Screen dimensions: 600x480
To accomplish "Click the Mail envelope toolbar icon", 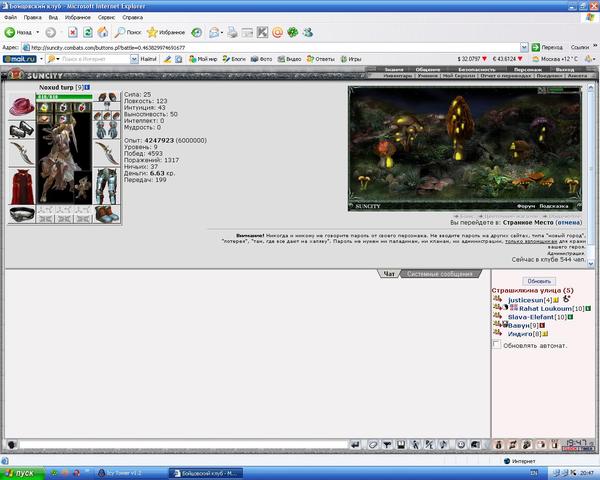I will [214, 33].
